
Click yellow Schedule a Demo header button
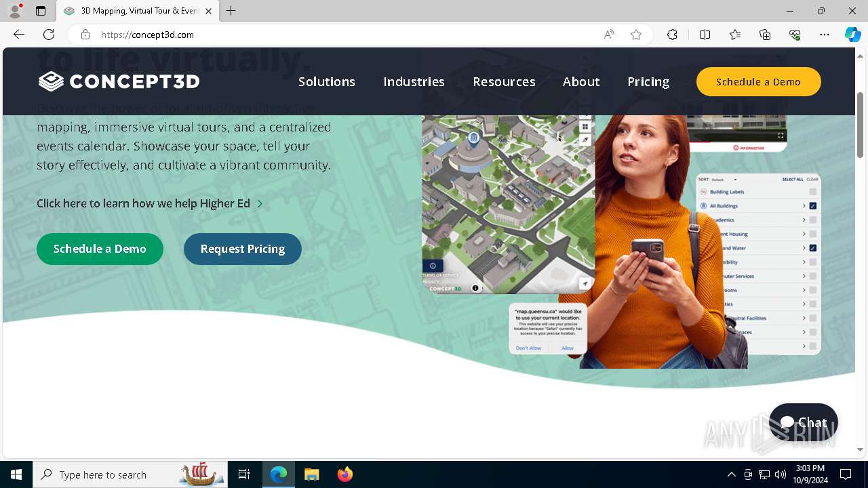point(758,82)
